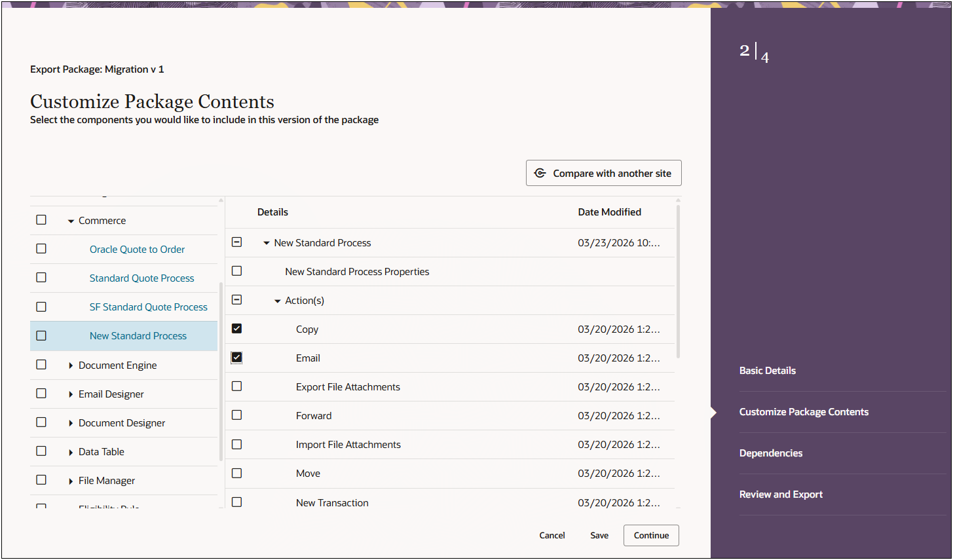Click the Export File Attachments row text

348,386
